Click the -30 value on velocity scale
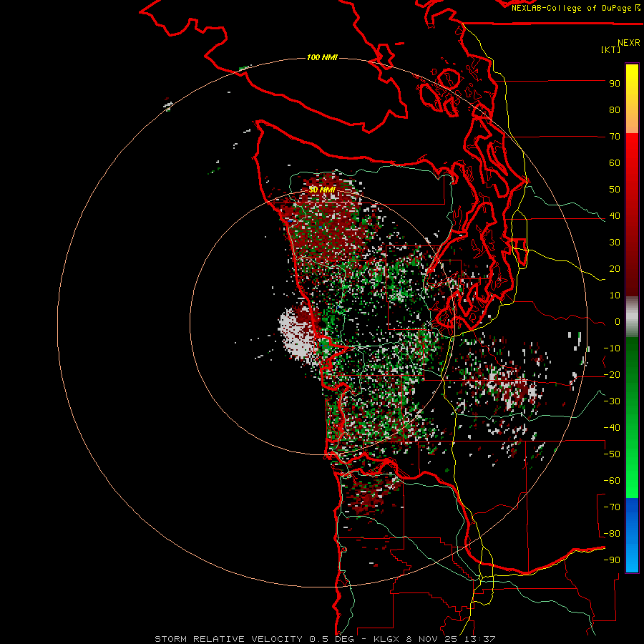 612,401
